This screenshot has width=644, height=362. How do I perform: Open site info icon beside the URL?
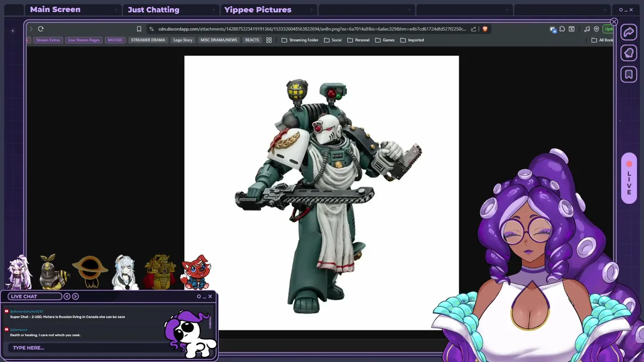click(x=151, y=29)
